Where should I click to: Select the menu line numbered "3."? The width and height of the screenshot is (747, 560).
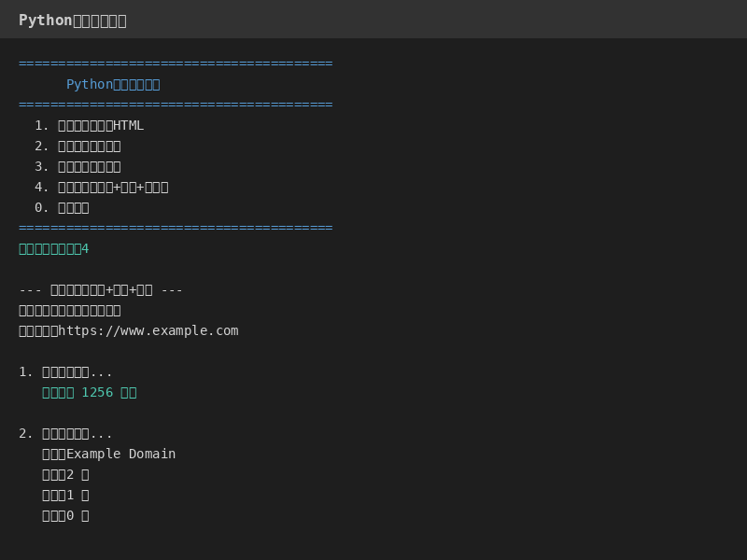78,167
